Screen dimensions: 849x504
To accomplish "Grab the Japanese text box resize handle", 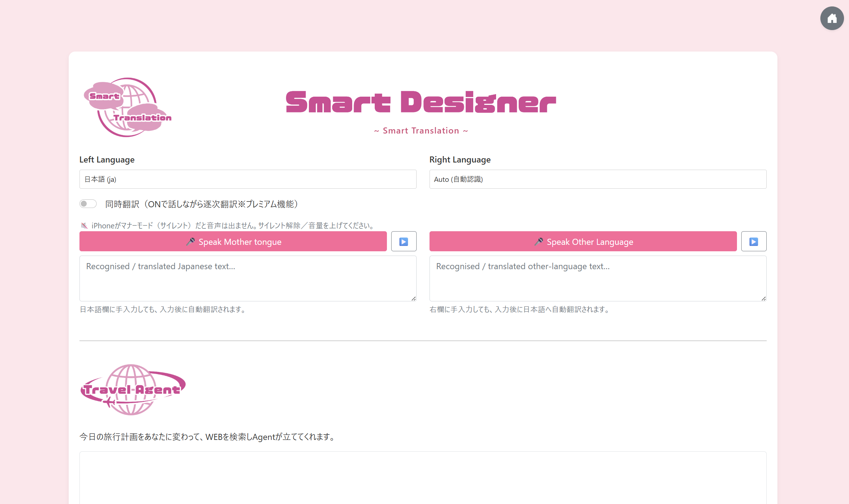I will point(413,298).
